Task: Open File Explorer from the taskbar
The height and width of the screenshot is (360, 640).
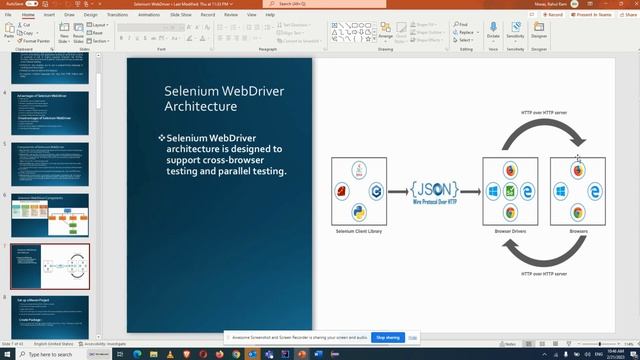Action: pos(153,354)
